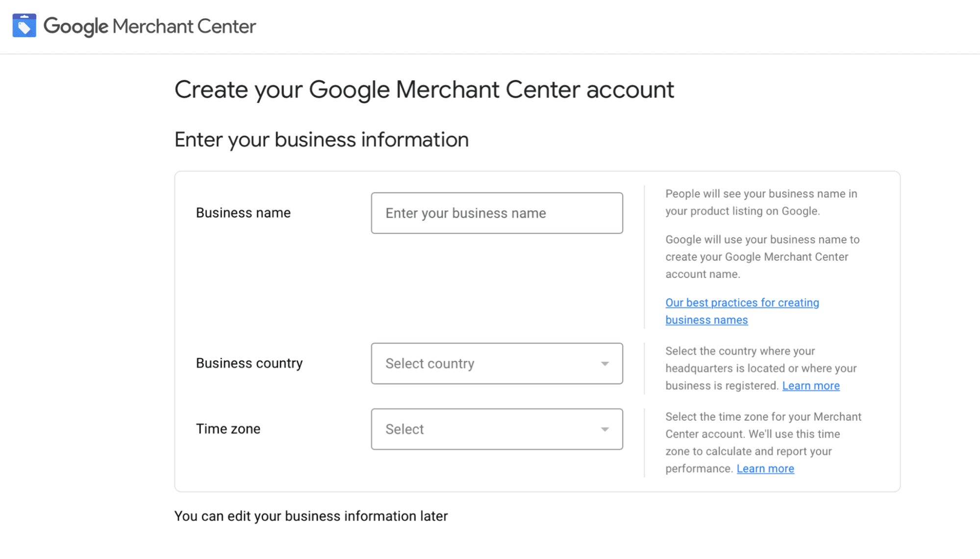Click the Business country label

coord(250,363)
